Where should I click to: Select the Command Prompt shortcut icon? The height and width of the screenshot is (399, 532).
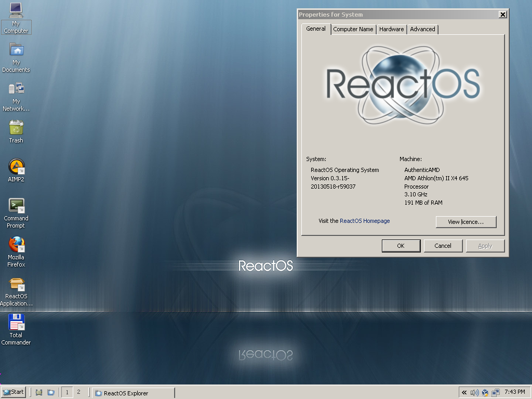[x=16, y=213]
